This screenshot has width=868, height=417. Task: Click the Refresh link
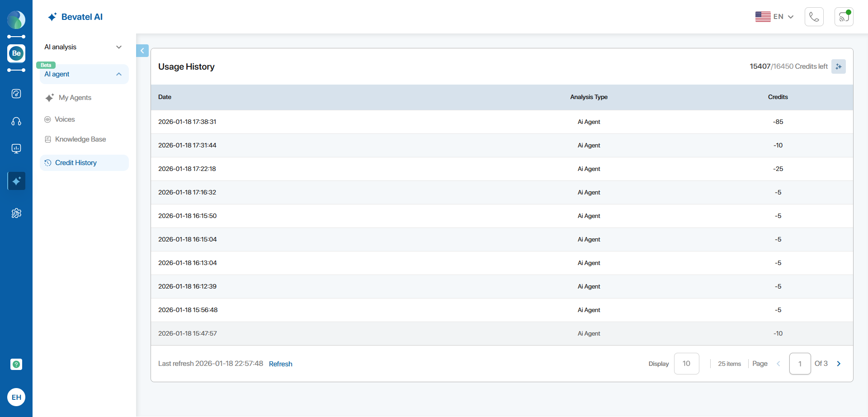coord(280,364)
